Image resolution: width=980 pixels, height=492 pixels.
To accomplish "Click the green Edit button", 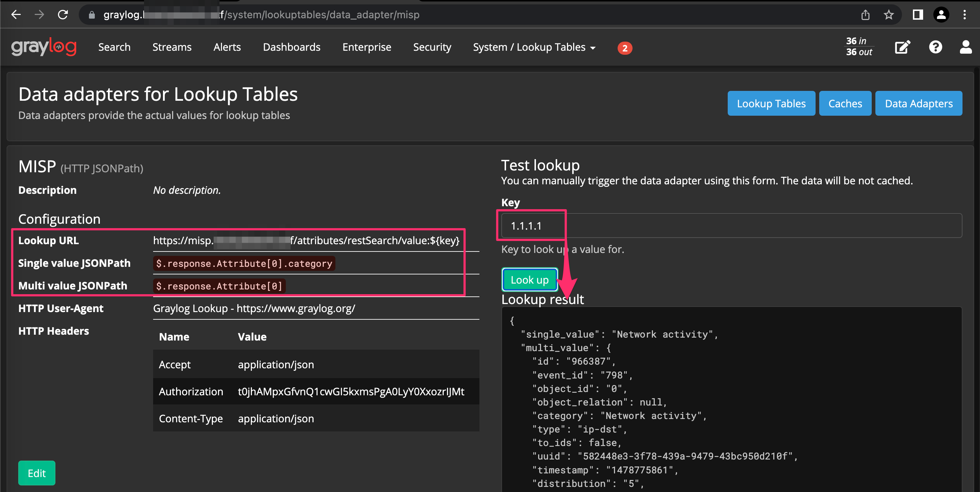I will click(36, 473).
